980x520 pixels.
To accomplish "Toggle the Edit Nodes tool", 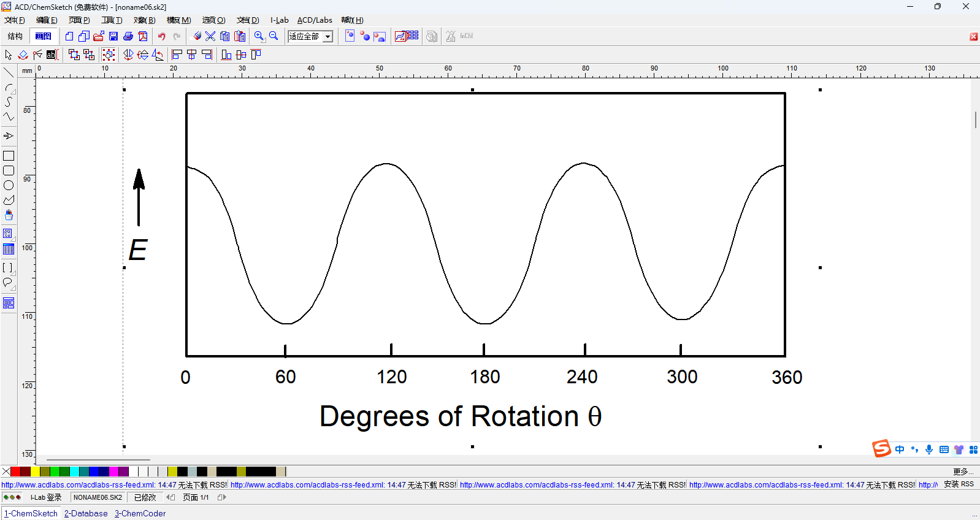I will (37, 55).
